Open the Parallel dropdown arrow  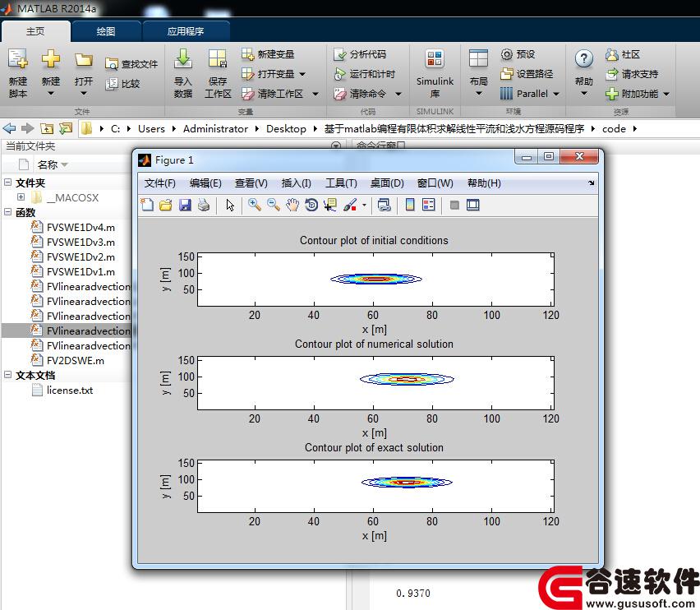coord(555,94)
